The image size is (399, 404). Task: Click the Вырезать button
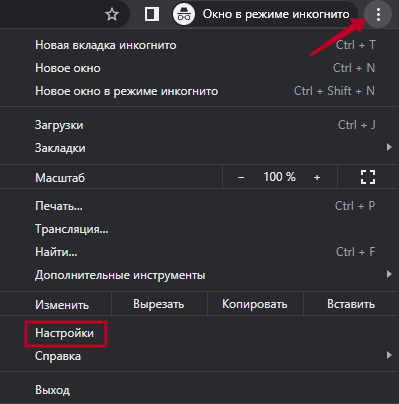159,304
